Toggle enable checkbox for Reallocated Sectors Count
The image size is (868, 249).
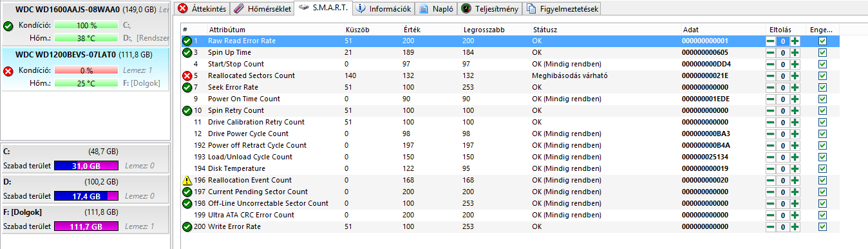tap(822, 75)
